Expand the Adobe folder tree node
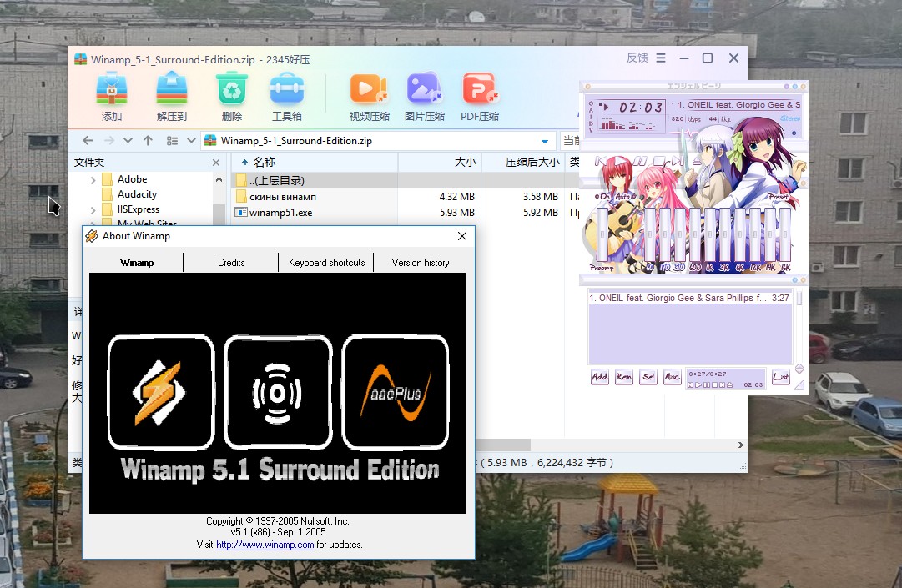The image size is (902, 588). (x=93, y=180)
